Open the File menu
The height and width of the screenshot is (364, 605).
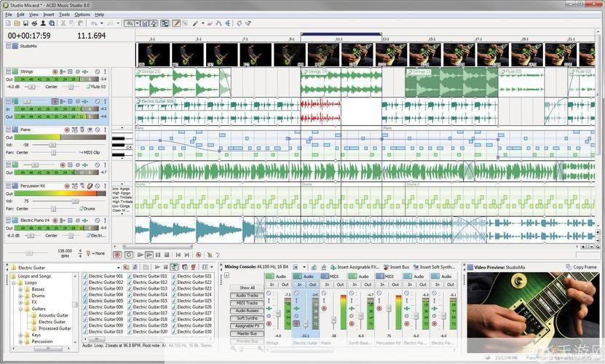pyautogui.click(x=9, y=15)
